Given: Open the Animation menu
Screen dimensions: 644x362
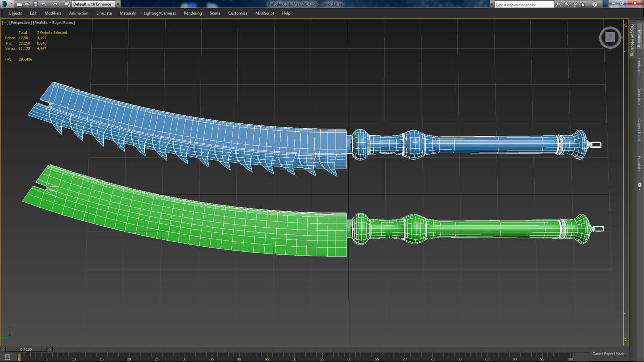Looking at the screenshot, I should click(x=78, y=13).
